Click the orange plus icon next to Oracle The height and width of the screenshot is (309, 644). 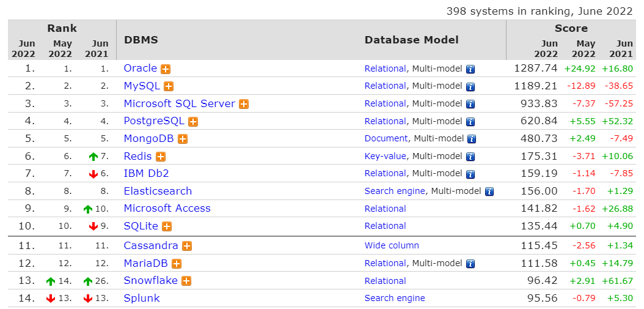pos(166,69)
